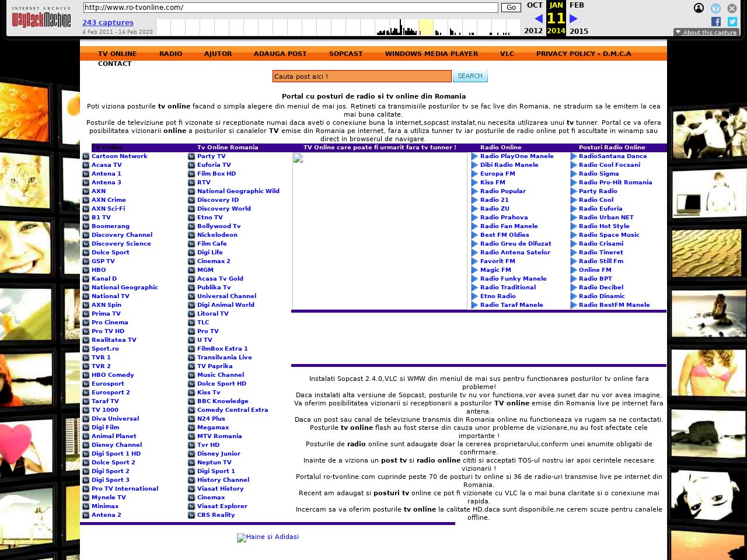Open the 243 captures link

point(108,23)
